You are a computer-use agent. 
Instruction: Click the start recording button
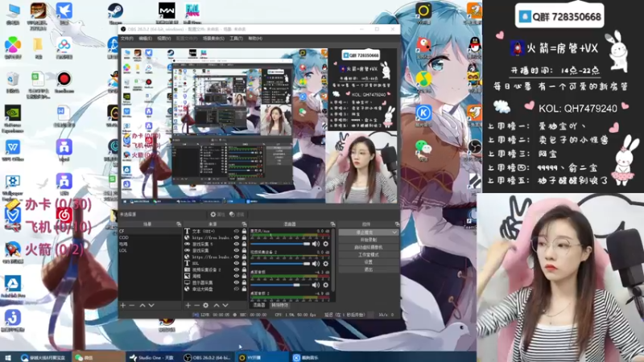click(369, 240)
